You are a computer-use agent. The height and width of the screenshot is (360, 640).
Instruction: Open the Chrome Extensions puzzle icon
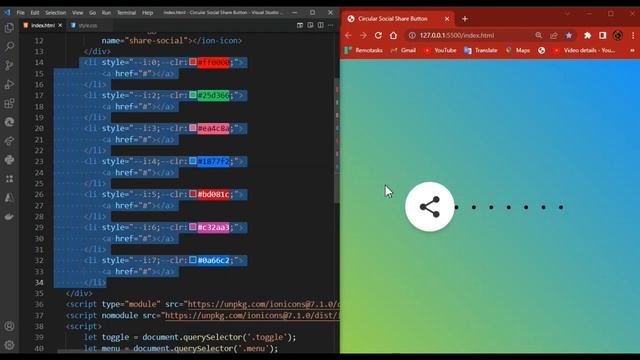click(x=587, y=36)
